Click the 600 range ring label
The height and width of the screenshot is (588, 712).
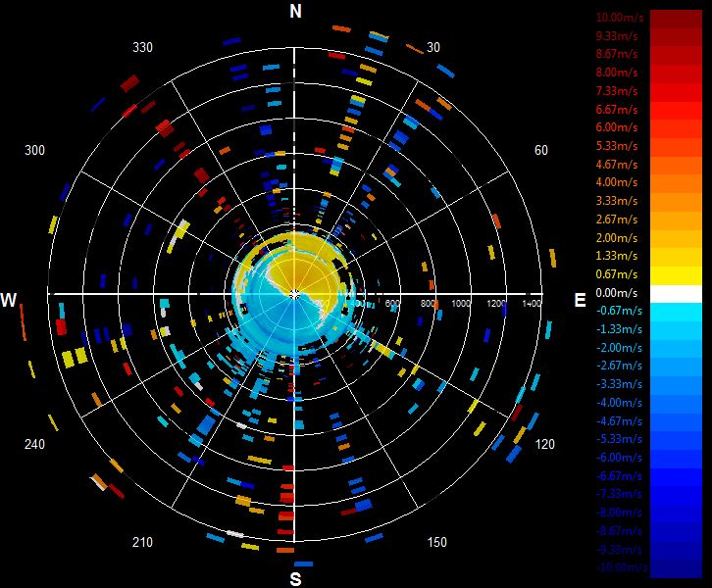pyautogui.click(x=393, y=303)
